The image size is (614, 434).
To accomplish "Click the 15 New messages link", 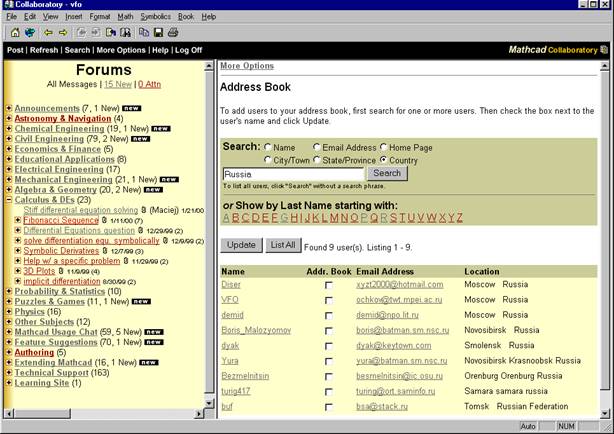I will click(x=118, y=84).
